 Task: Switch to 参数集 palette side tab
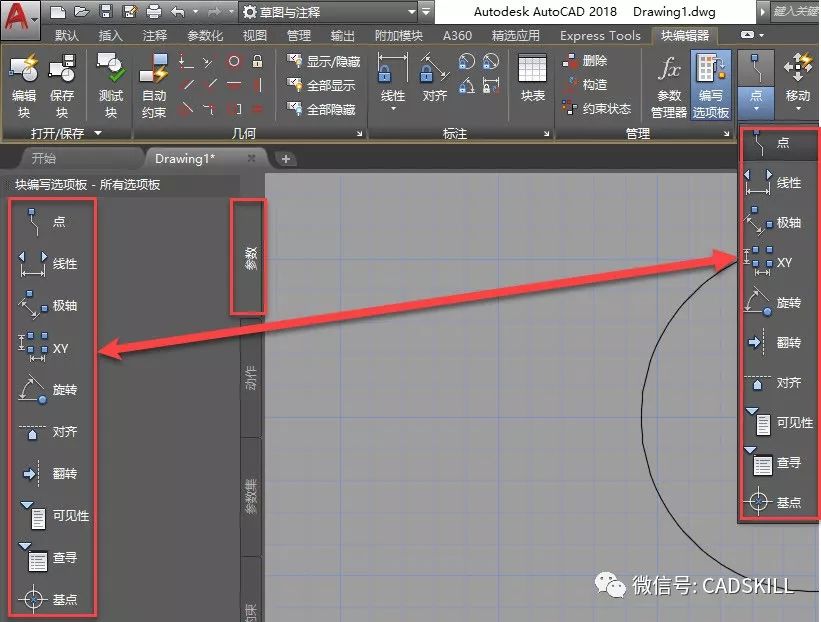(x=251, y=495)
